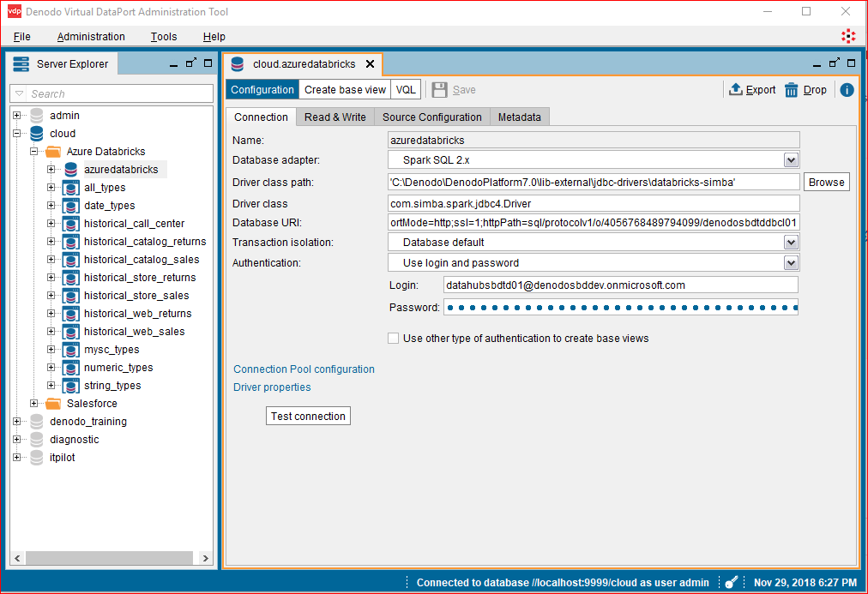Open the Driver properties link
Screen dimensions: 868x594
(x=272, y=387)
